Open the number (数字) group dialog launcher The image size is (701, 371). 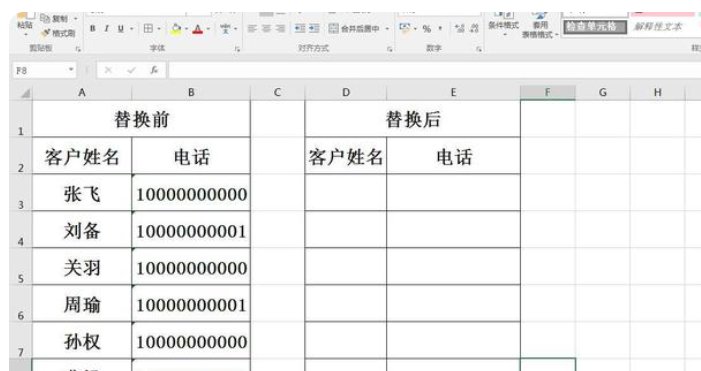pos(479,49)
